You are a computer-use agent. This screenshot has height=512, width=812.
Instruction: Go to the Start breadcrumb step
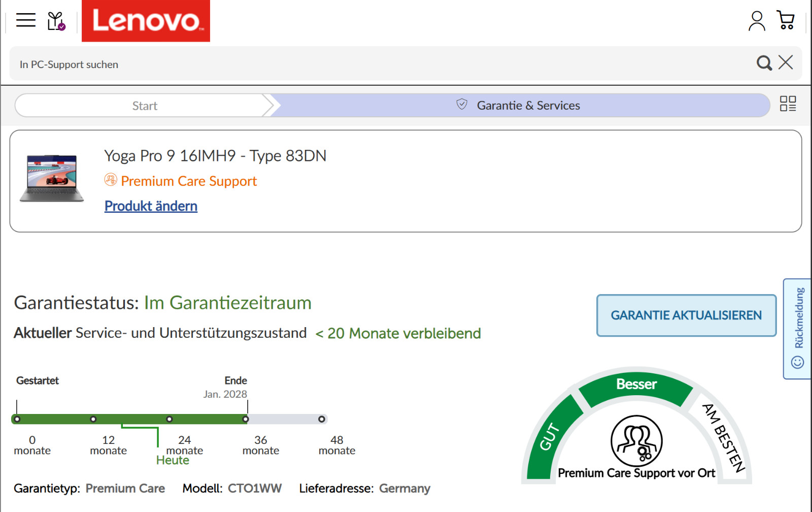[145, 106]
